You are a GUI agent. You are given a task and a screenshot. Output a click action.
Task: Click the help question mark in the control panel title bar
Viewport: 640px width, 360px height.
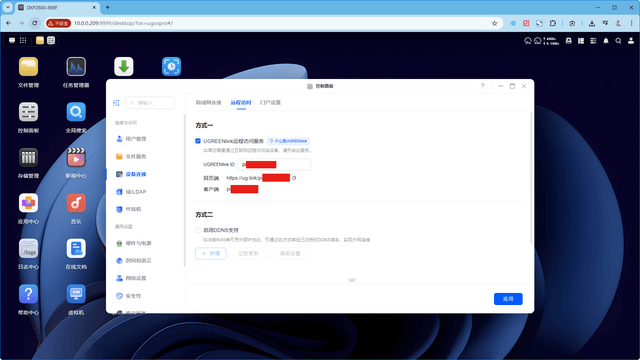tap(482, 86)
